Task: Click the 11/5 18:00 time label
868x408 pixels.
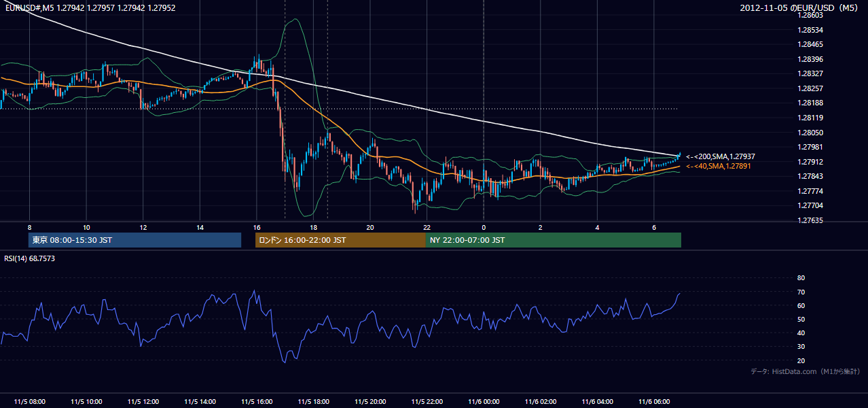Action: [x=313, y=402]
